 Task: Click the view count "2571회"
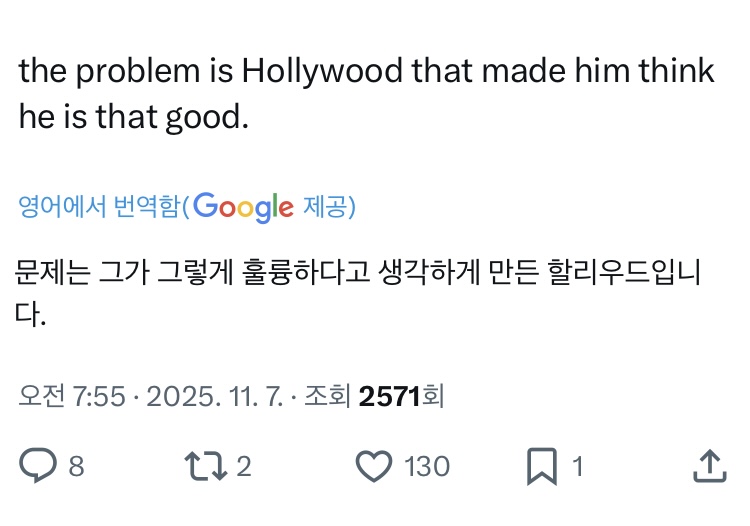(400, 396)
